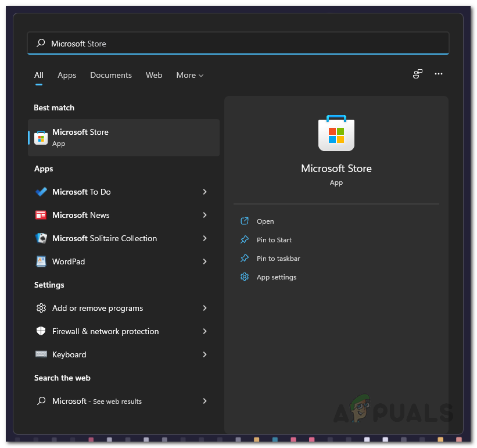
Task: Expand the WordPad result arrow
Action: coord(205,261)
